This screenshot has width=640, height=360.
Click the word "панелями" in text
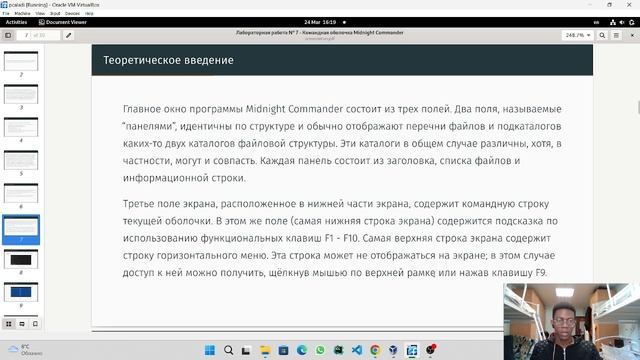[149, 126]
